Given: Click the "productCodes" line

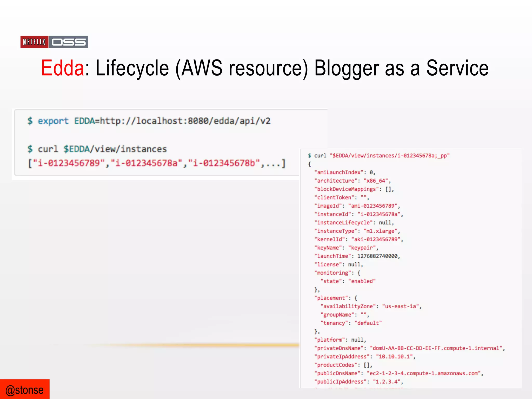Looking at the screenshot, I should [x=343, y=365].
